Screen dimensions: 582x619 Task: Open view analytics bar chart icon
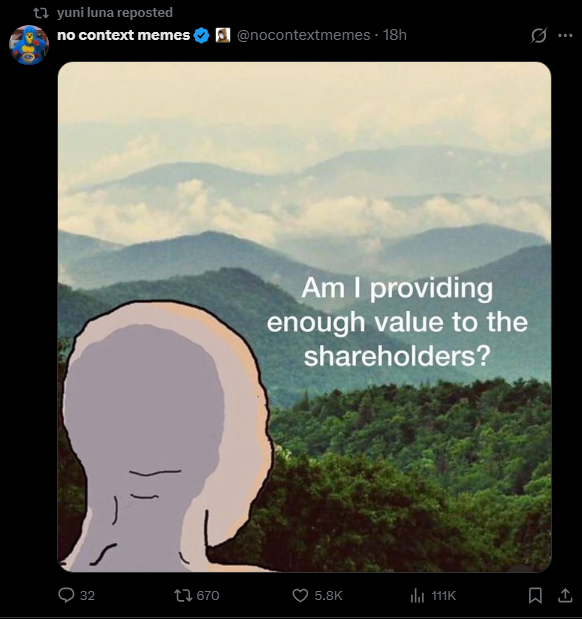(417, 595)
